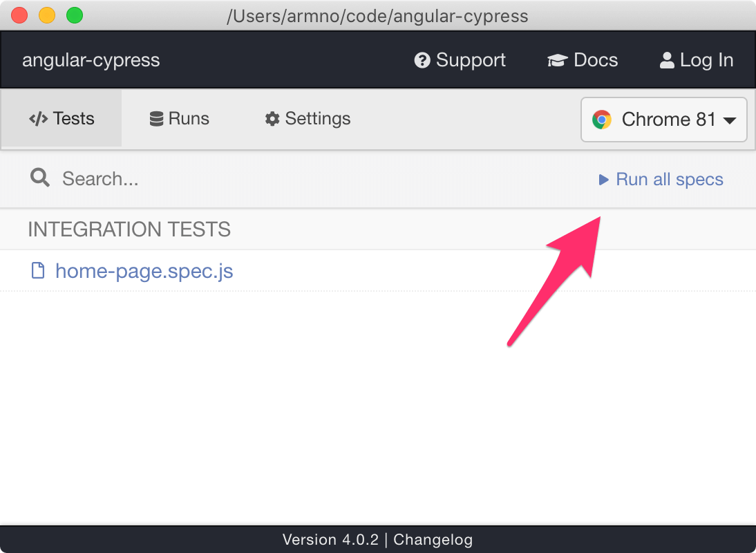Switch to the Runs tab
This screenshot has width=756, height=553.
180,119
